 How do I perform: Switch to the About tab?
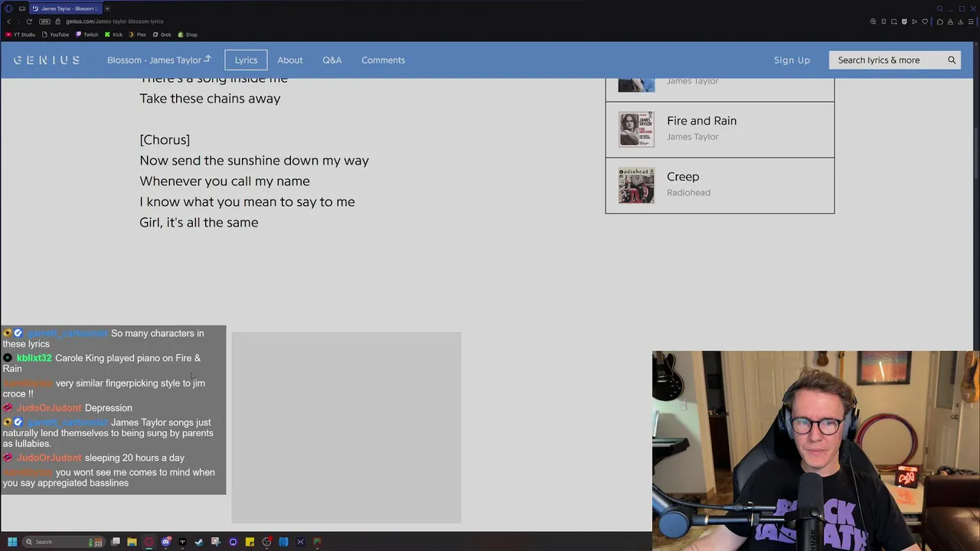289,60
